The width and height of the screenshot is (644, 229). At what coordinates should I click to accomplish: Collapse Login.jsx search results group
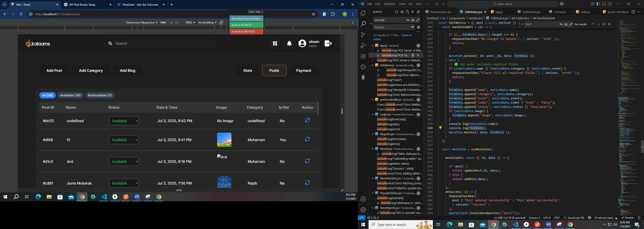pyautogui.click(x=373, y=114)
